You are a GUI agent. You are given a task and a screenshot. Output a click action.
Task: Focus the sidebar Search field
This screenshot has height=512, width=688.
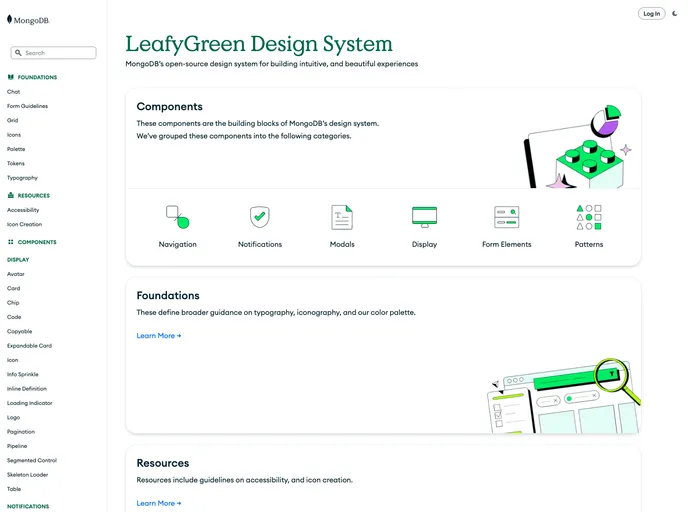[x=54, y=53]
